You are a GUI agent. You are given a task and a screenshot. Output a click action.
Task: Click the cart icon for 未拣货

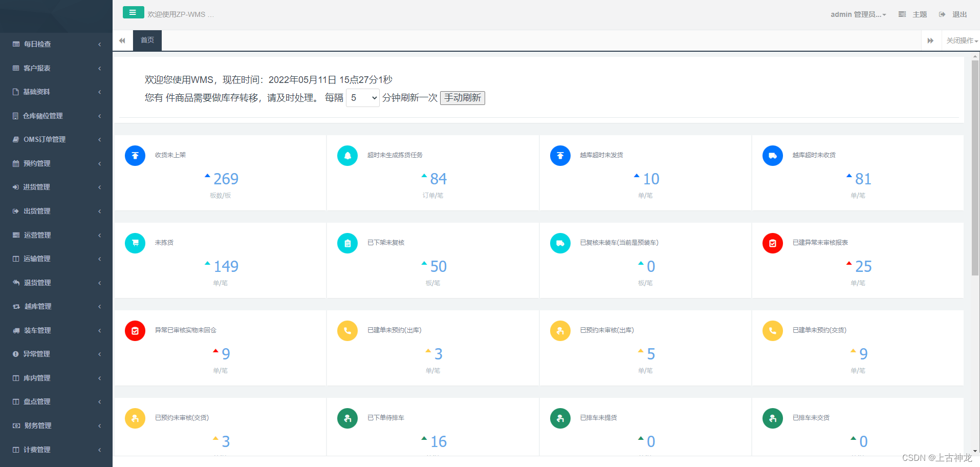(x=135, y=243)
